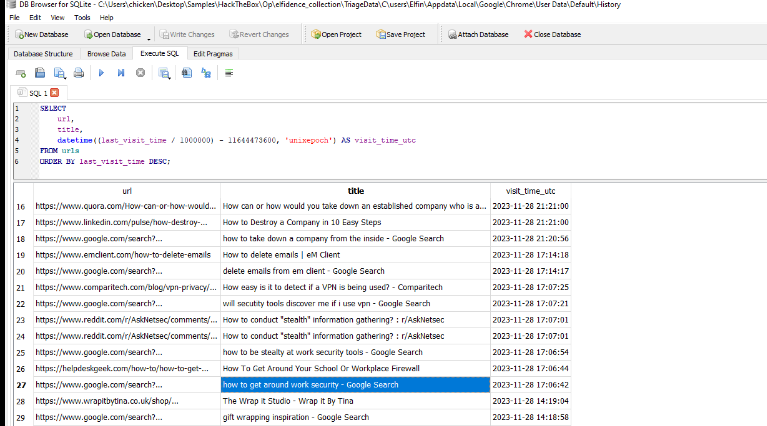The height and width of the screenshot is (426, 767).
Task: Close the SQL 1 tab
Action: coord(55,92)
